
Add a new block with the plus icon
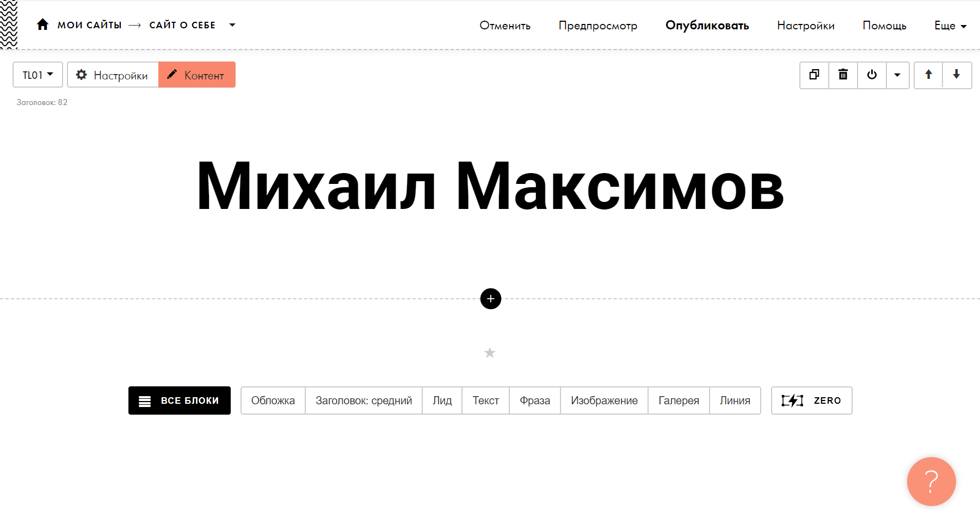[490, 299]
